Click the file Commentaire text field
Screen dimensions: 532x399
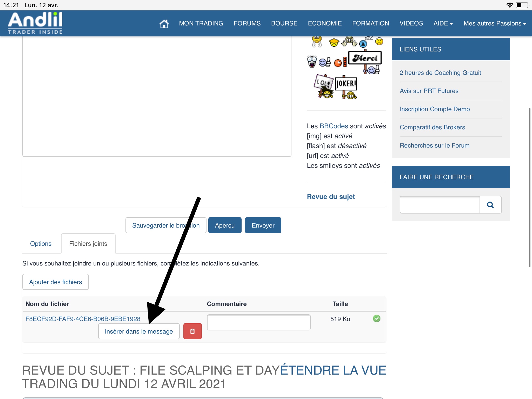(x=258, y=322)
